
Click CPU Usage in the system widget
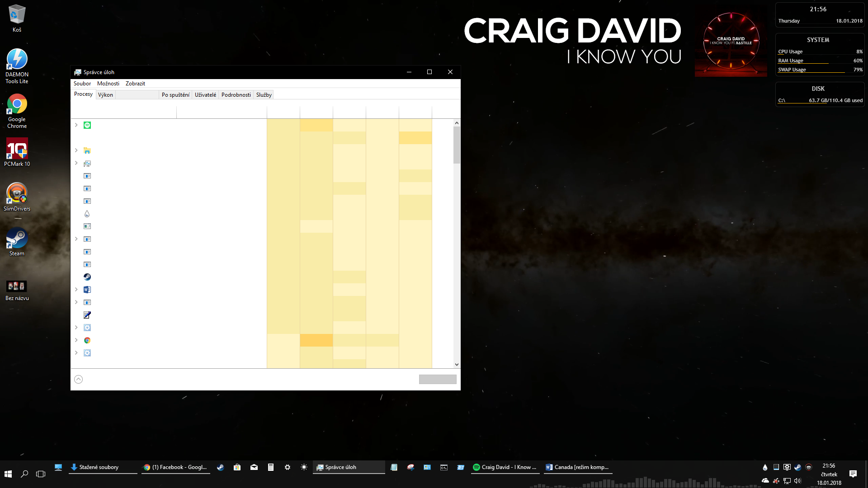point(790,52)
